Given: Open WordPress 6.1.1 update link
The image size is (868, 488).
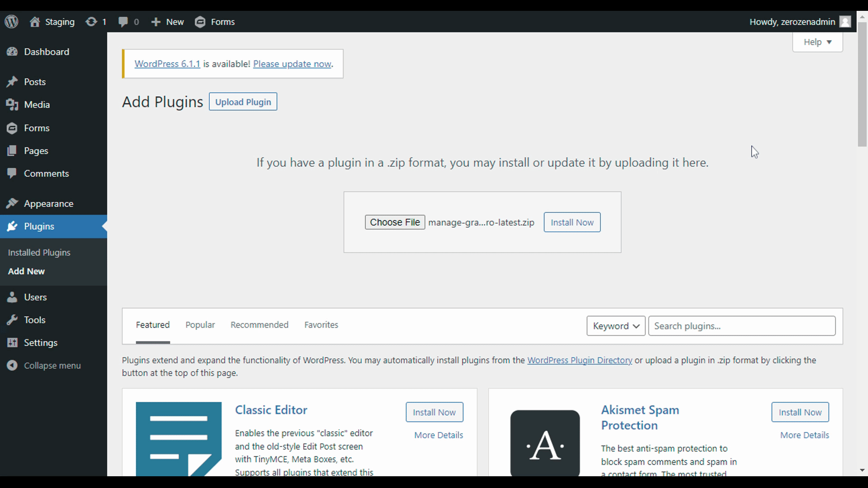Looking at the screenshot, I should click(167, 63).
